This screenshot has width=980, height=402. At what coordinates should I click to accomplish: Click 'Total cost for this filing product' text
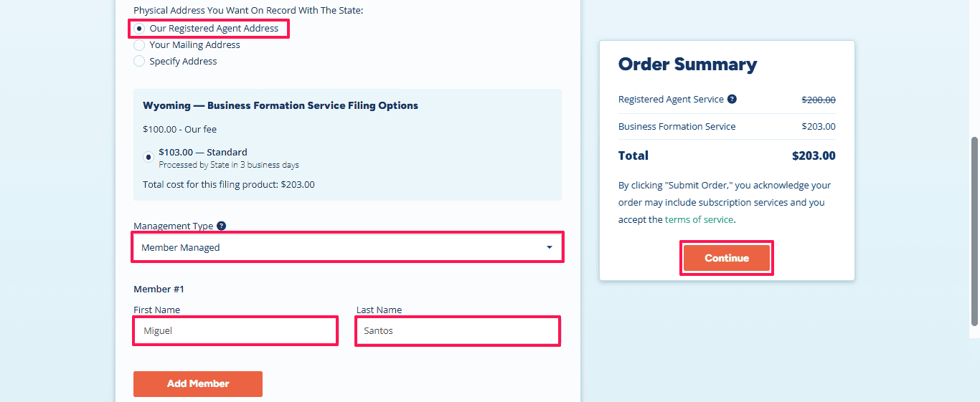pyautogui.click(x=229, y=185)
